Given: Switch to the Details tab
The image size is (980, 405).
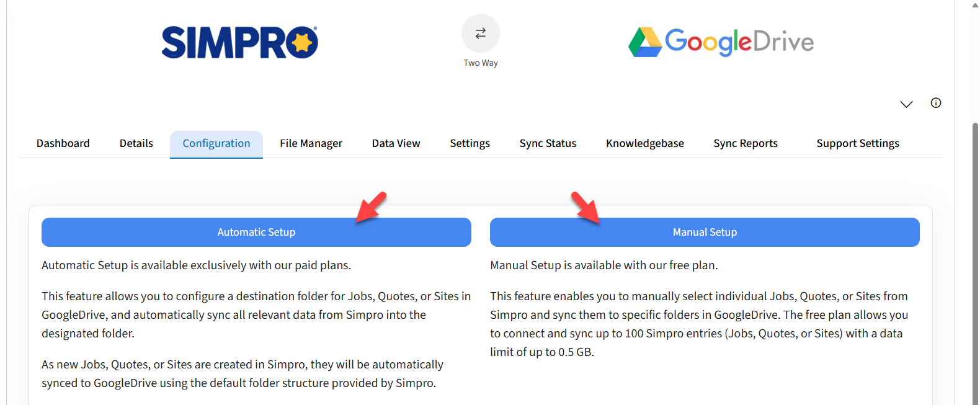Looking at the screenshot, I should coord(136,143).
